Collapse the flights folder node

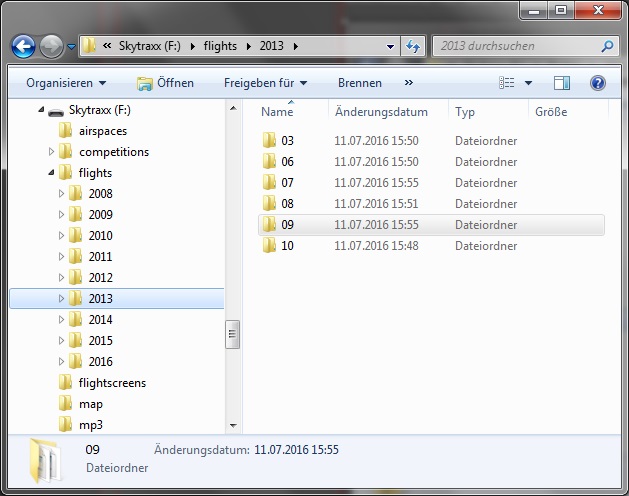52,173
